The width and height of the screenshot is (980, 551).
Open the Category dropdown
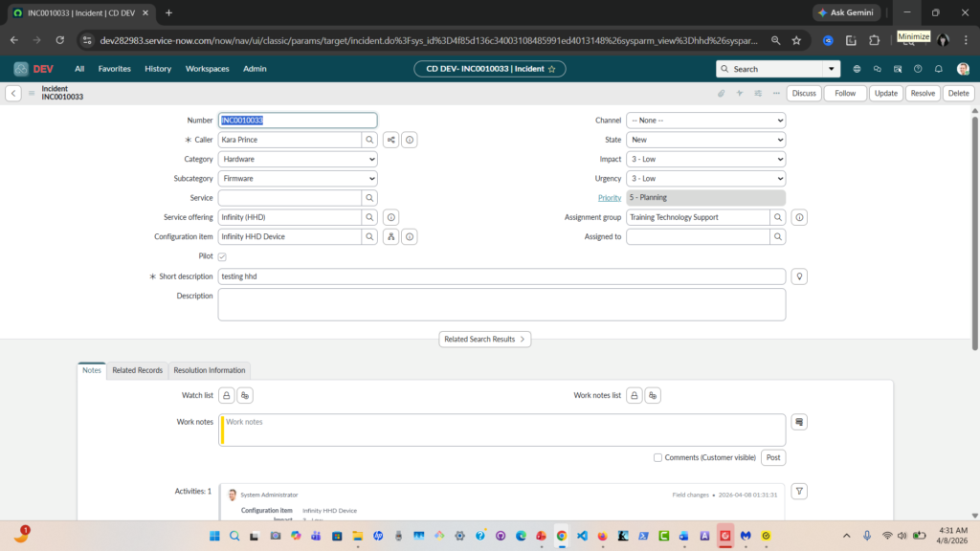298,159
